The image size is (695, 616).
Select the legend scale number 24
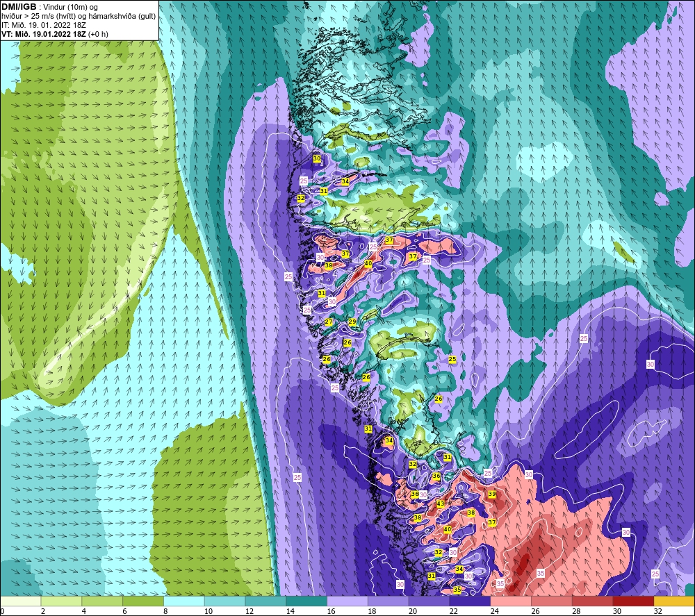[x=495, y=611]
